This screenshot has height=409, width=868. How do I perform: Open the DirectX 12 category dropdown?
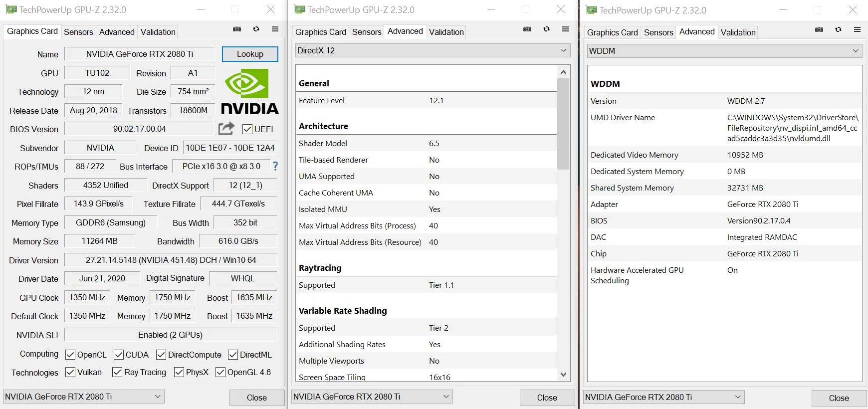pyautogui.click(x=433, y=50)
